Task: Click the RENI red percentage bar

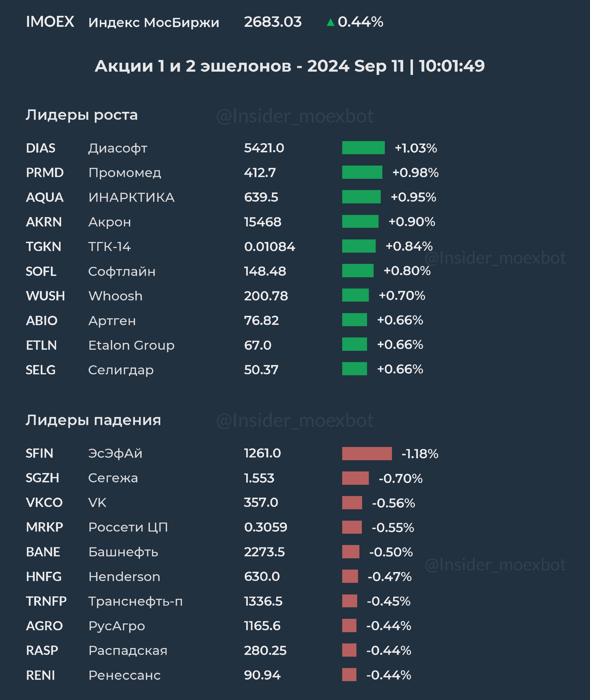Action: 349,675
